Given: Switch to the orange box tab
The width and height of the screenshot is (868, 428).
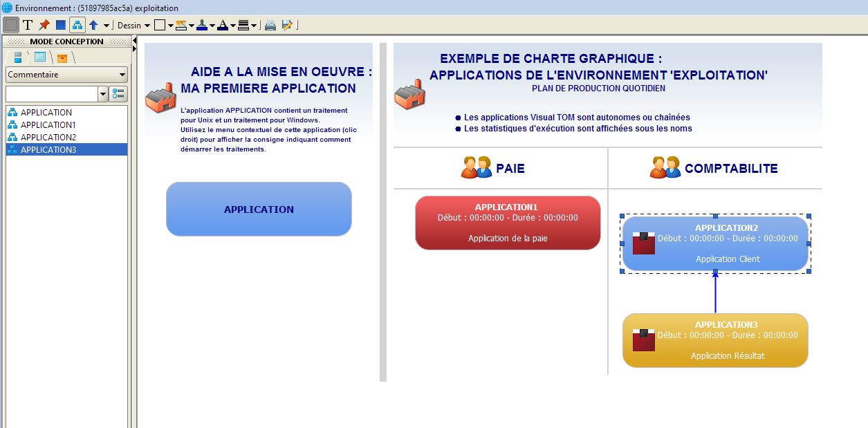Looking at the screenshot, I should pos(62,57).
